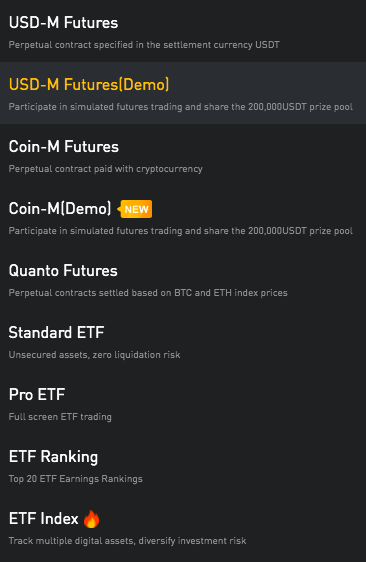Choose Coin-M(Demo) simulated trading

click(x=183, y=217)
